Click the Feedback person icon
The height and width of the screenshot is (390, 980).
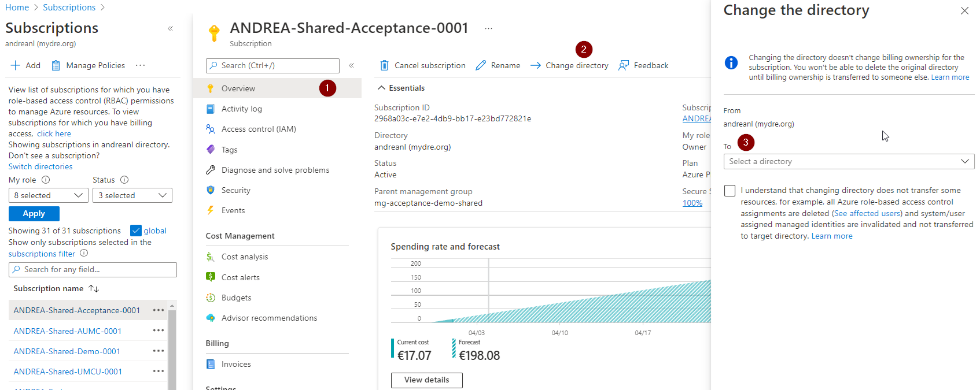pos(624,65)
